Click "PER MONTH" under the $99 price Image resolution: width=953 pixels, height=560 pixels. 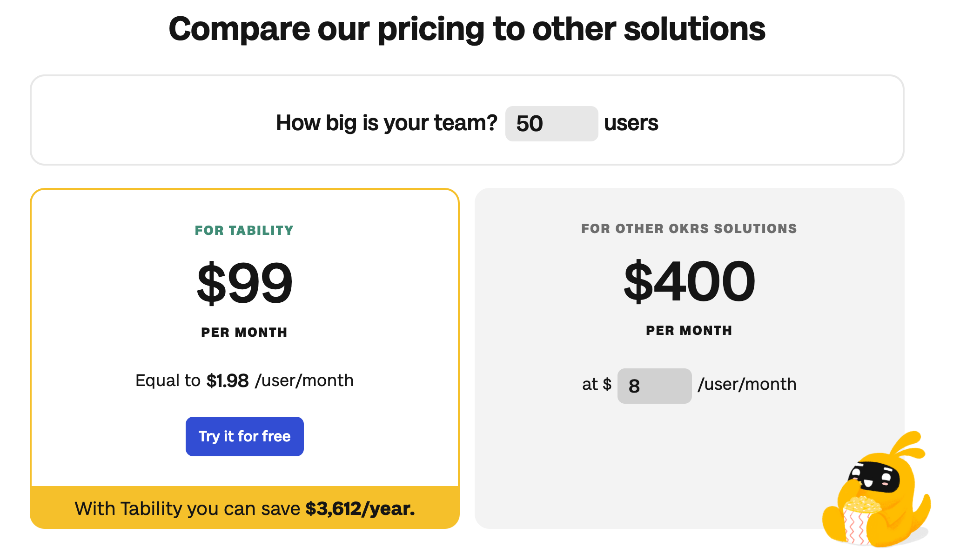[244, 332]
